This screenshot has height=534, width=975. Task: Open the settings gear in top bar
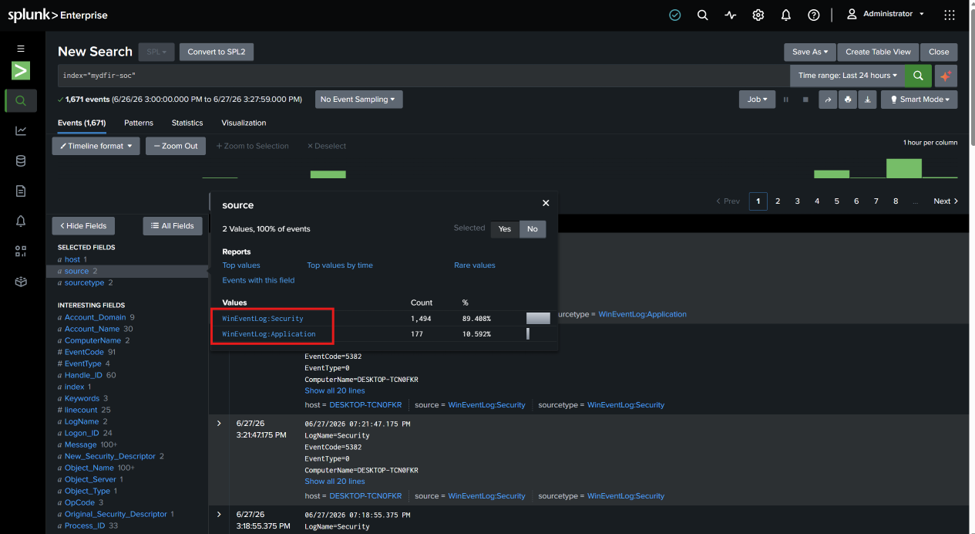(758, 15)
